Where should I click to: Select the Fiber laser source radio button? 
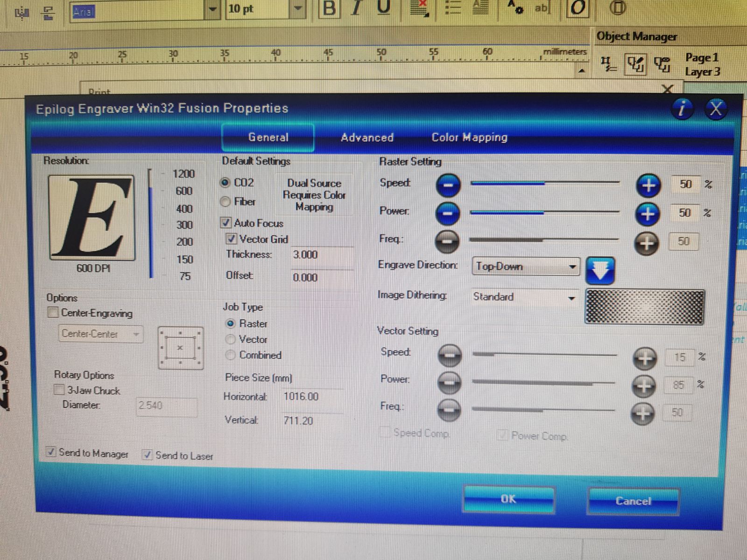click(226, 202)
